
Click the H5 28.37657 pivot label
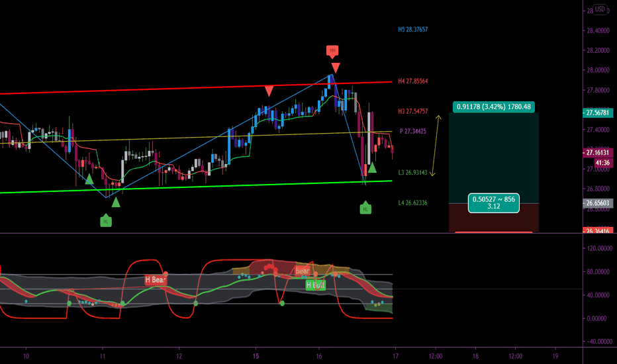[x=413, y=30]
